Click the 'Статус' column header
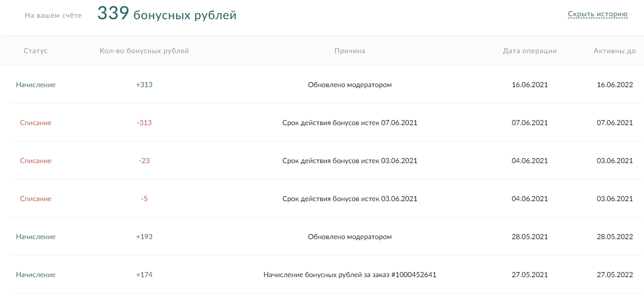The height and width of the screenshot is (306, 644). [35, 51]
